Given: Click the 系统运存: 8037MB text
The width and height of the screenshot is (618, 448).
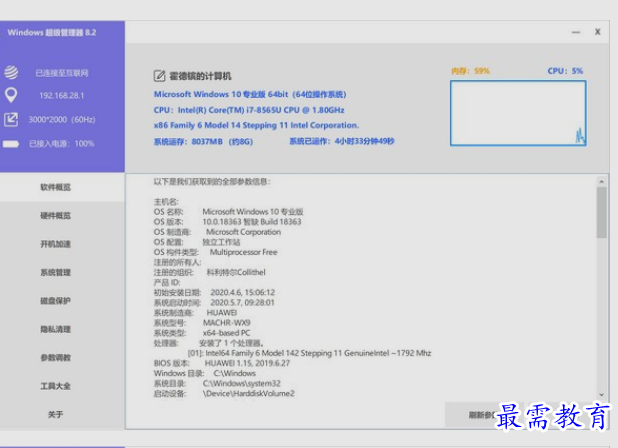Looking at the screenshot, I should click(x=203, y=141).
